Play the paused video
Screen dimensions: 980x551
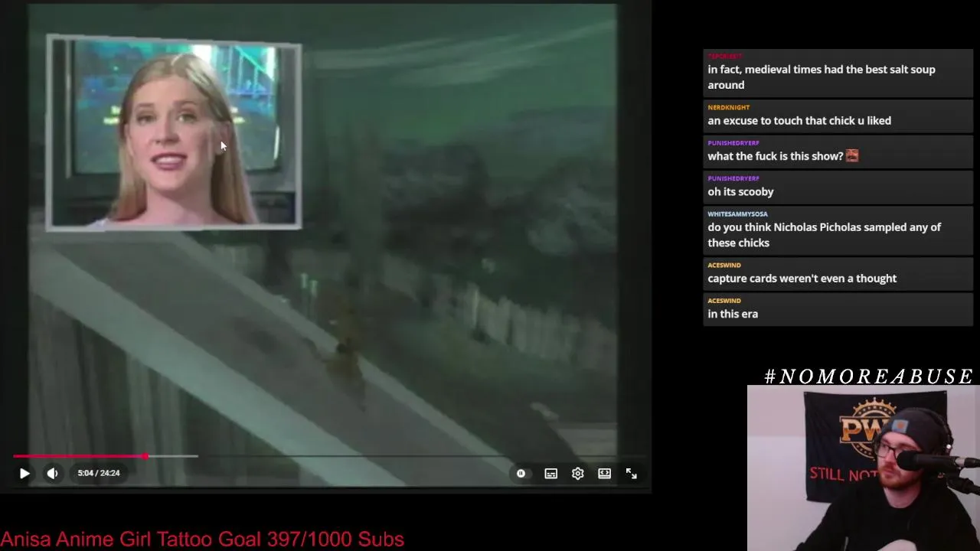click(x=24, y=474)
